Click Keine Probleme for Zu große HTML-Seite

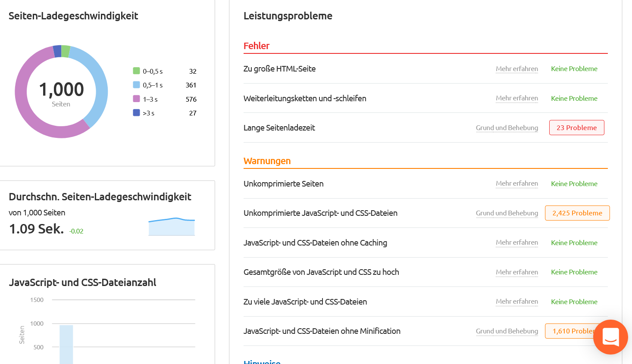pyautogui.click(x=574, y=68)
